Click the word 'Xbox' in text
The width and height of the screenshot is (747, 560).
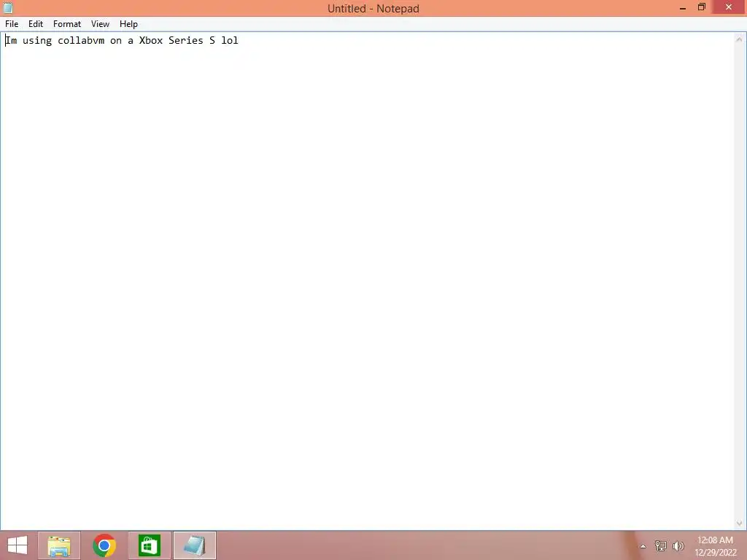150,41
